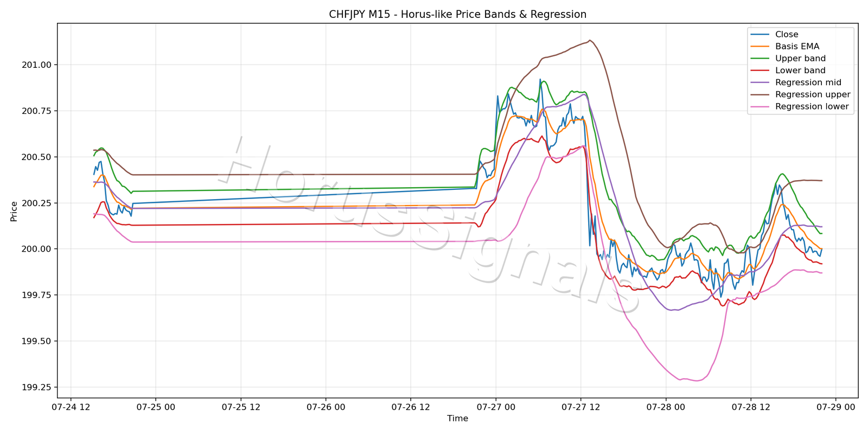Image resolution: width=868 pixels, height=434 pixels.
Task: Click the Regression upper peak above 201.00
Action: [x=590, y=40]
